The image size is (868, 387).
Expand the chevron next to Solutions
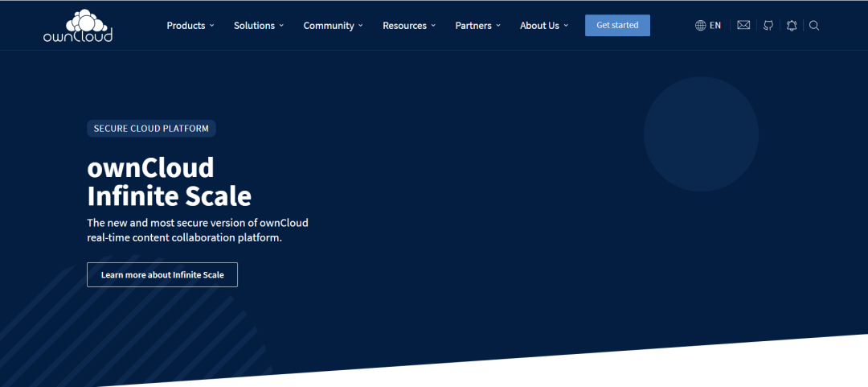click(281, 26)
